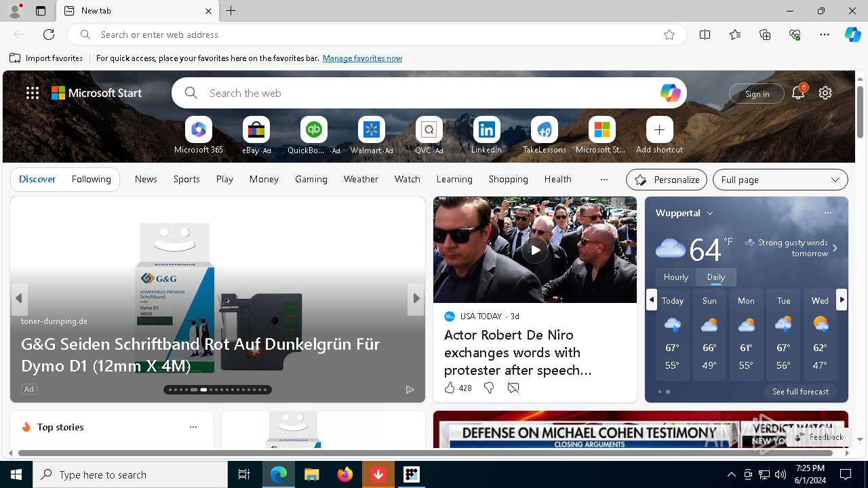Viewport: 868px width, 488px height.
Task: Open the News category
Action: click(x=146, y=180)
